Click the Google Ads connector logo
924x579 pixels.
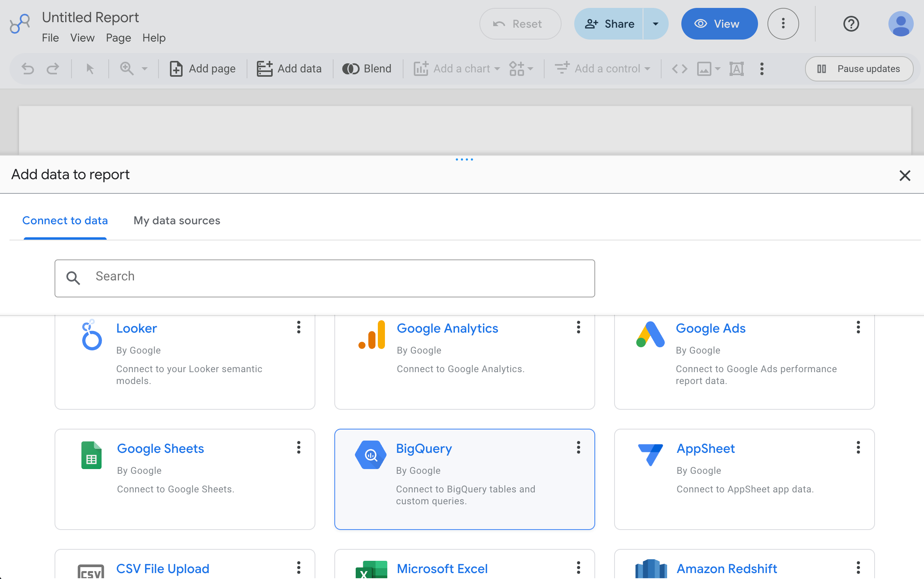point(651,335)
